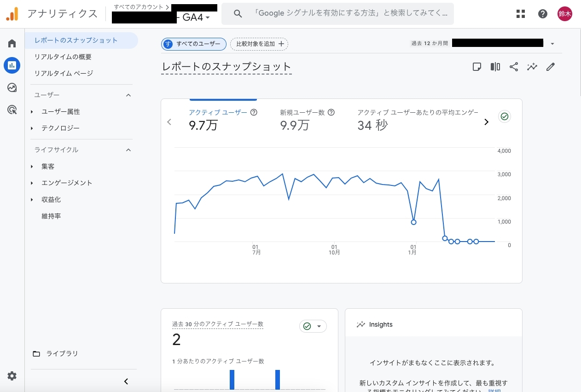This screenshot has height=392, width=581.
Task: Open リアルタイムの概要 in sidebar
Action: point(63,57)
